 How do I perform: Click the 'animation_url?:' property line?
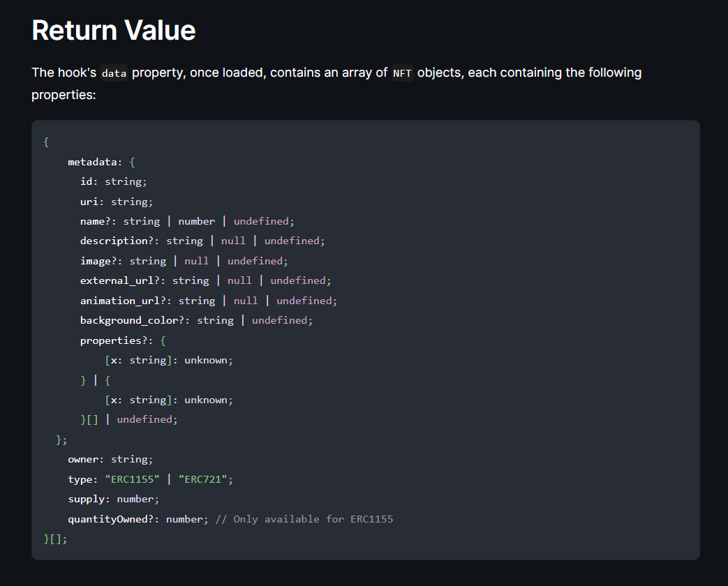209,301
